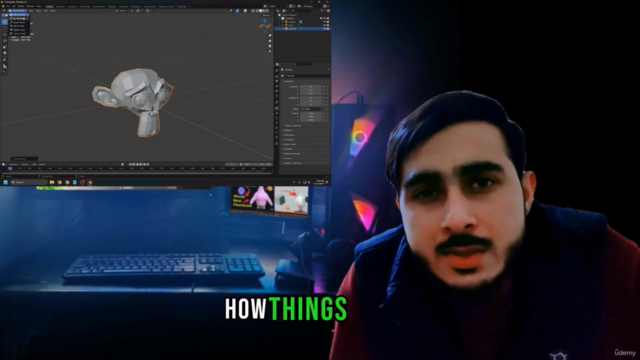Open rotation Mode XYZ Euler dropdown
640x360 pixels.
[x=311, y=109]
